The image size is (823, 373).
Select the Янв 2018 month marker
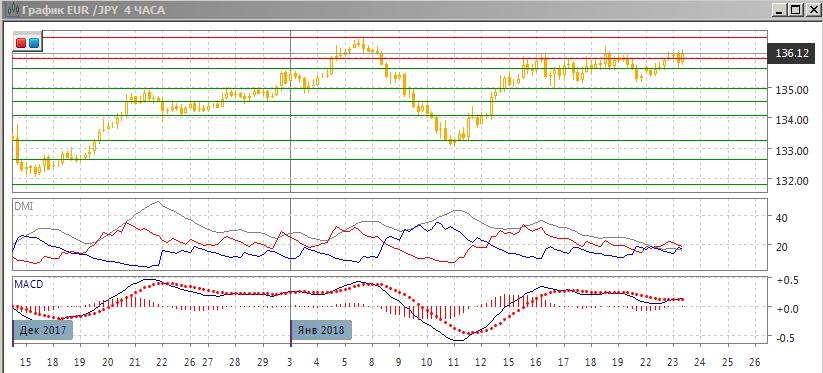click(321, 331)
